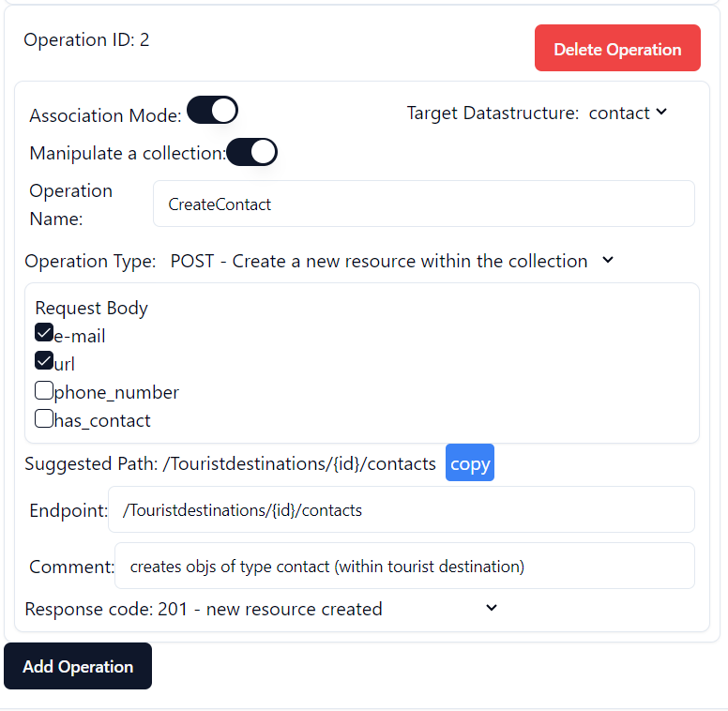This screenshot has width=728, height=711.
Task: Disable the Manipulate a collection switch
Action: pos(251,152)
